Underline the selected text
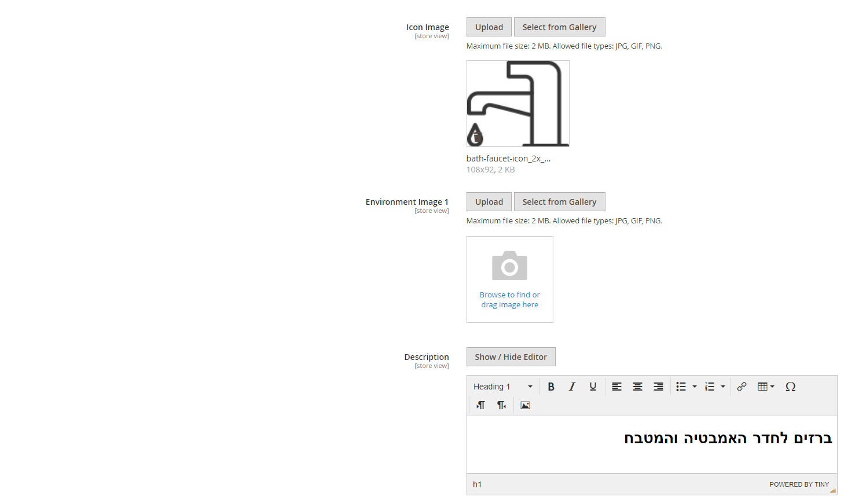 click(593, 387)
